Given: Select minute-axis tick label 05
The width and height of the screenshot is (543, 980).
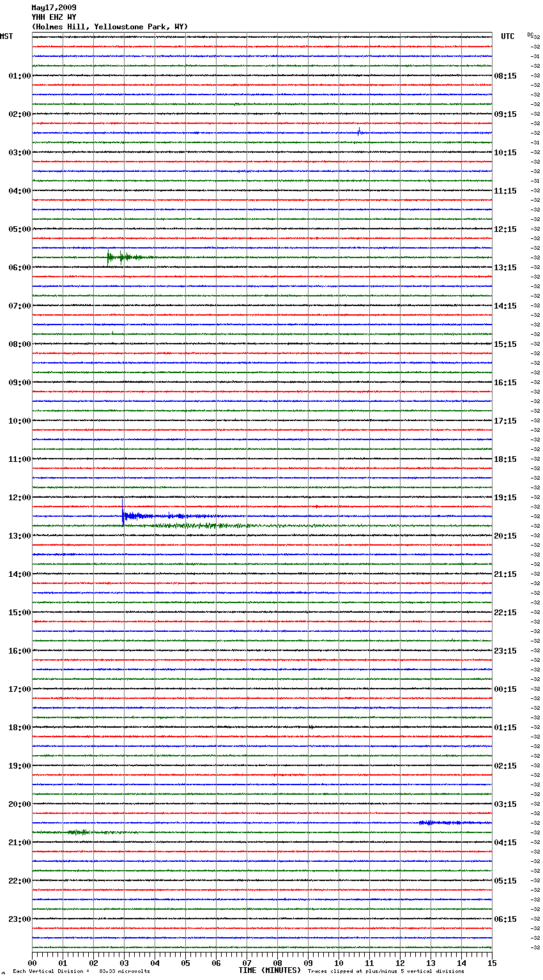Looking at the screenshot, I should 185,963.
